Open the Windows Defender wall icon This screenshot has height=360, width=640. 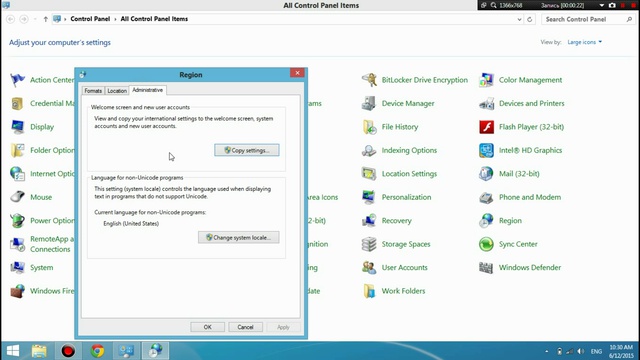[x=486, y=268]
